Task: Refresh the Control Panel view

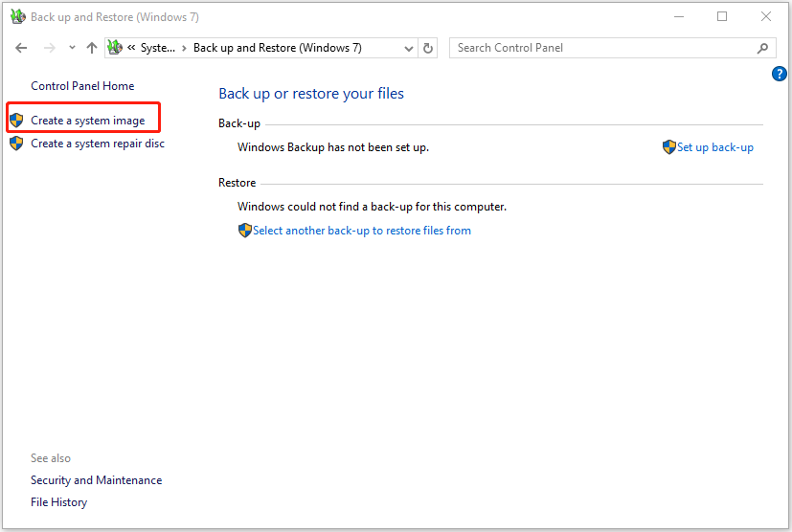Action: click(428, 49)
